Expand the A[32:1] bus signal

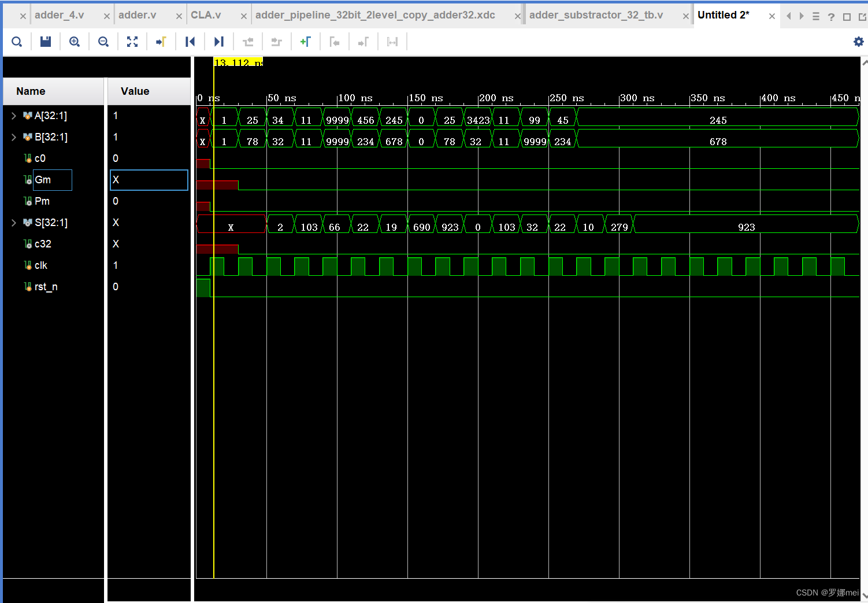coord(13,116)
